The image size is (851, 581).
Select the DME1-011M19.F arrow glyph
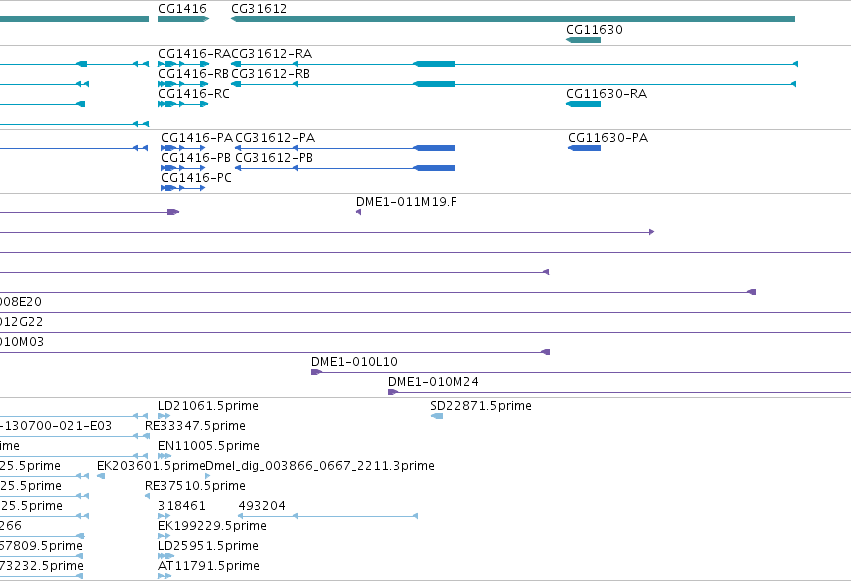pyautogui.click(x=359, y=212)
